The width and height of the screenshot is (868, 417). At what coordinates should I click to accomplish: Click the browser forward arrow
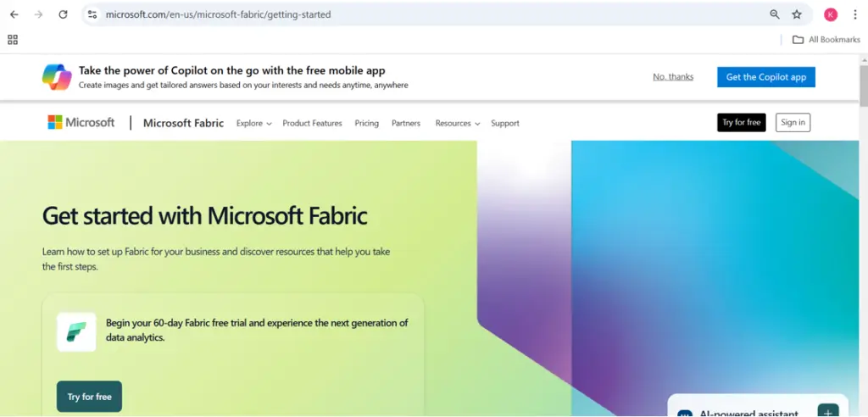38,14
